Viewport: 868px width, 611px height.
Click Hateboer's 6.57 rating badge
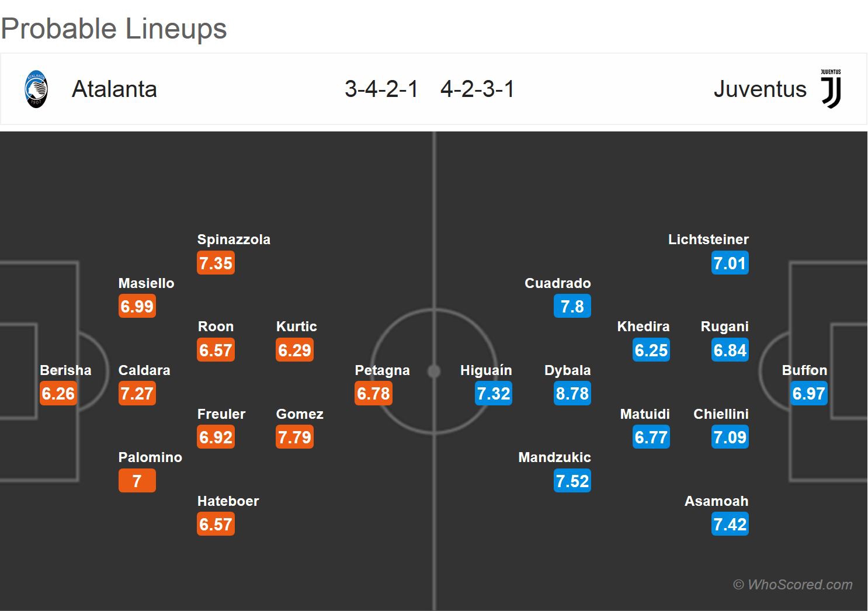216,525
